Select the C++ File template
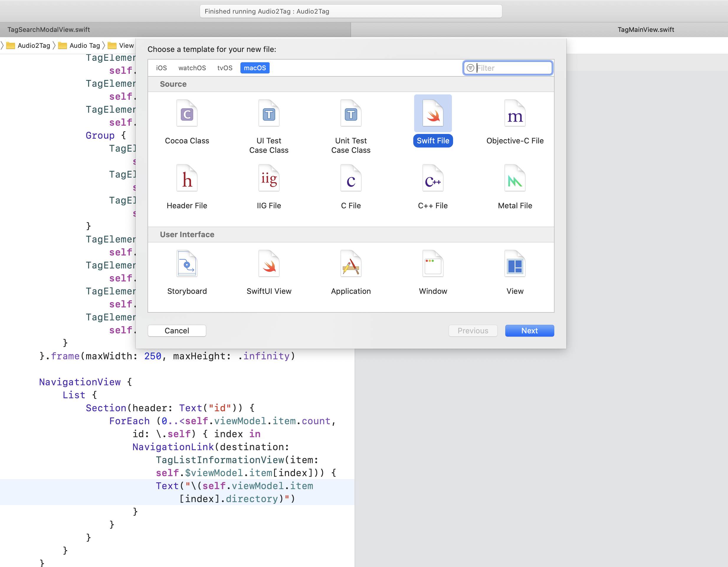This screenshot has height=567, width=728. point(433,178)
